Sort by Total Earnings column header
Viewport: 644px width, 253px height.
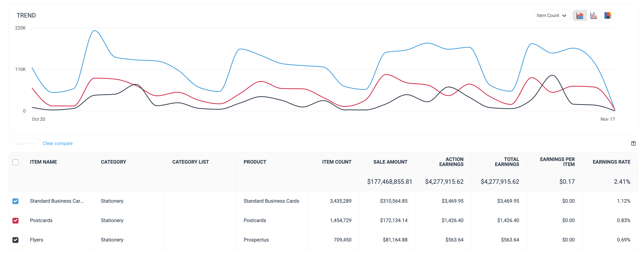click(507, 162)
